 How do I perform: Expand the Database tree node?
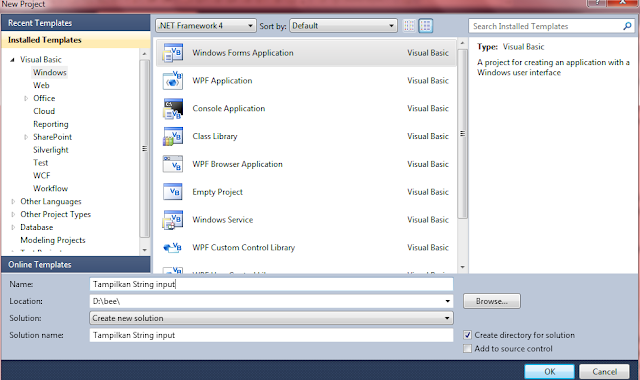click(13, 227)
